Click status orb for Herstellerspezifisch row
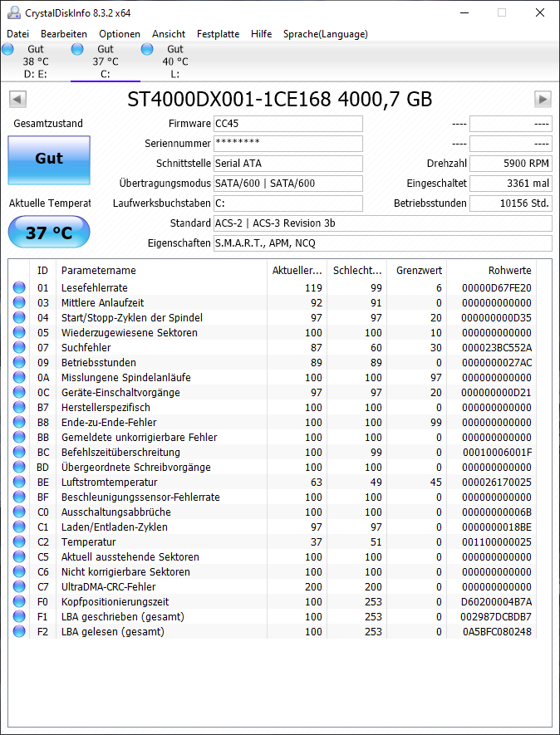Screen dimensions: 560x735 [x=19, y=407]
